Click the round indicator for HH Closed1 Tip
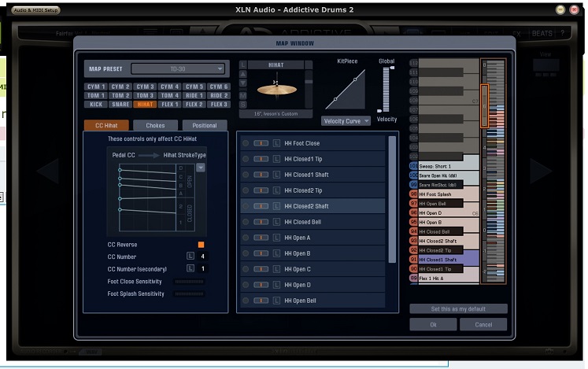This screenshot has width=588, height=369. click(x=246, y=159)
